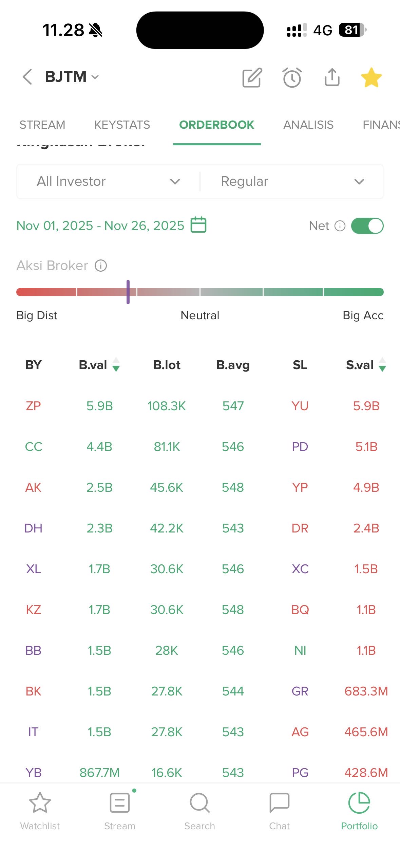The image size is (400, 868).
Task: Open Portfolio from bottom navigation
Action: [x=359, y=810]
